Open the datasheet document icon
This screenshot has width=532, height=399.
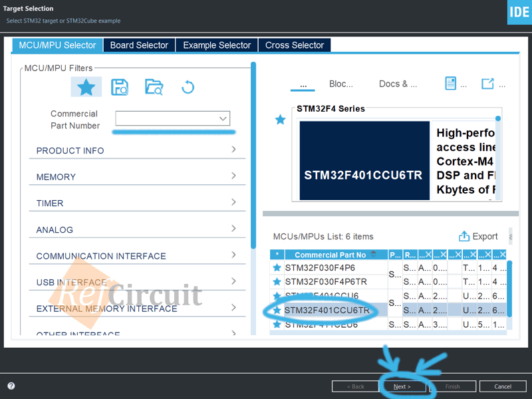pyautogui.click(x=451, y=84)
